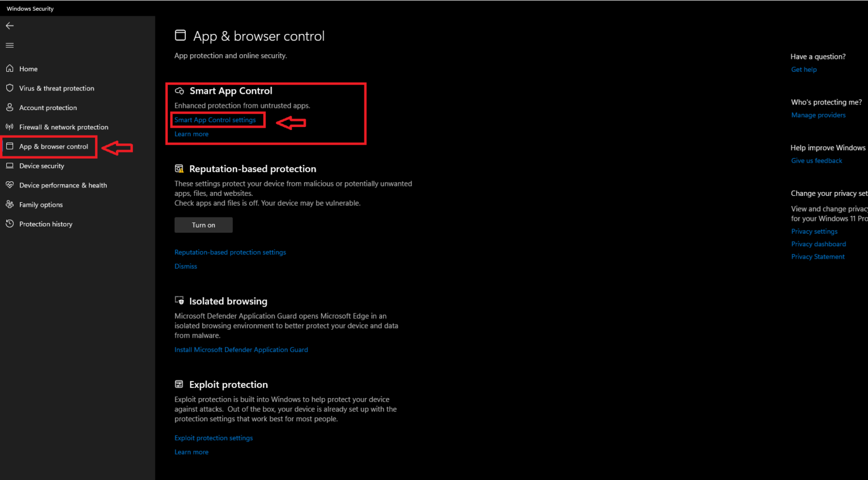Screen dimensions: 868x480
Task: Click Install Microsoft Defender Application Guard
Action: pyautogui.click(x=241, y=350)
